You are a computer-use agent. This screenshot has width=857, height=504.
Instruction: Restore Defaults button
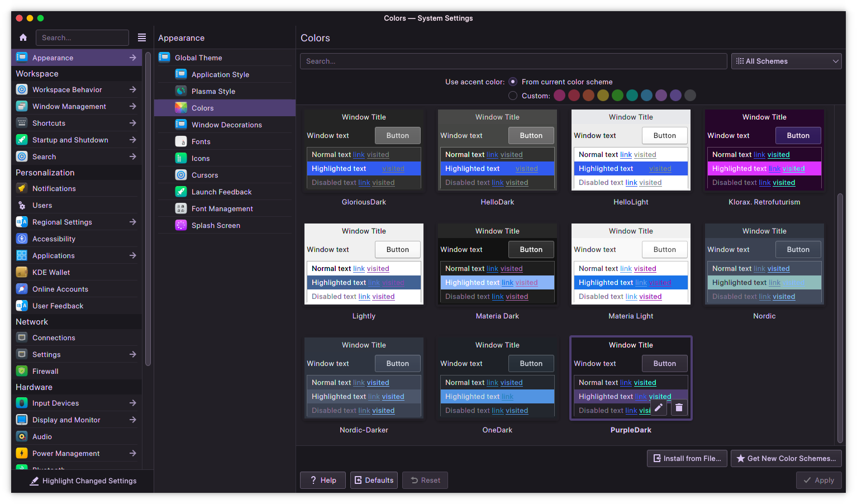click(x=374, y=480)
